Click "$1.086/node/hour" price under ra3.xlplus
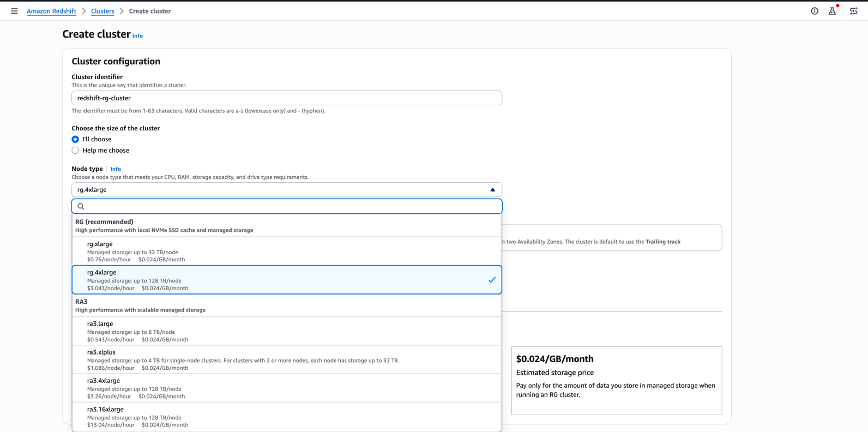The height and width of the screenshot is (432, 868). [x=111, y=368]
